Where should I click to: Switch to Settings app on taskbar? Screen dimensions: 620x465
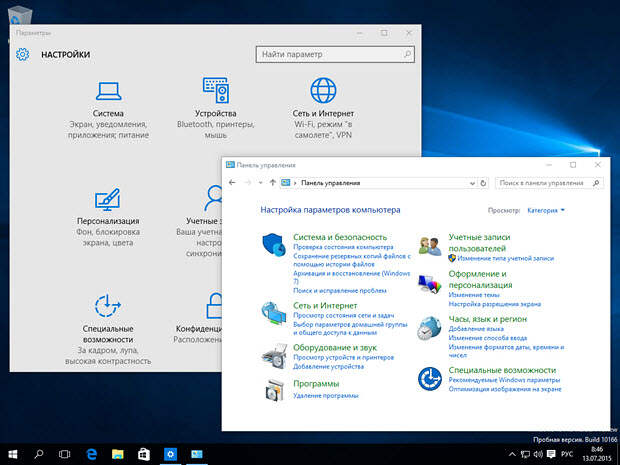170,454
